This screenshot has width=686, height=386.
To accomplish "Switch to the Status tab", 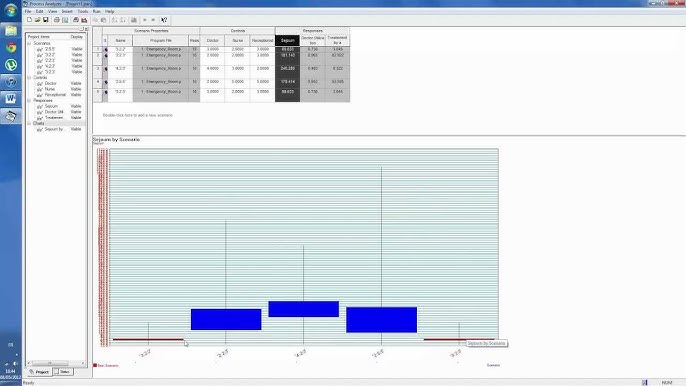I will (63, 372).
